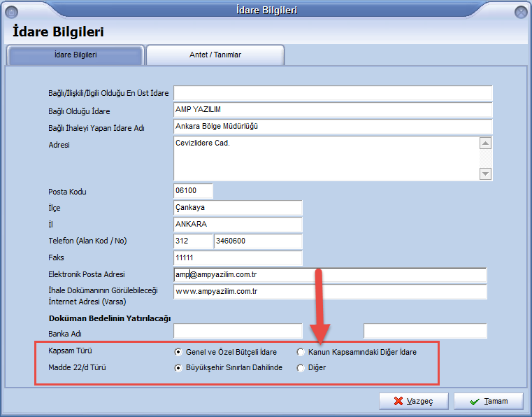Select Genel ve Özel Bütçeli İdare option

[179, 352]
